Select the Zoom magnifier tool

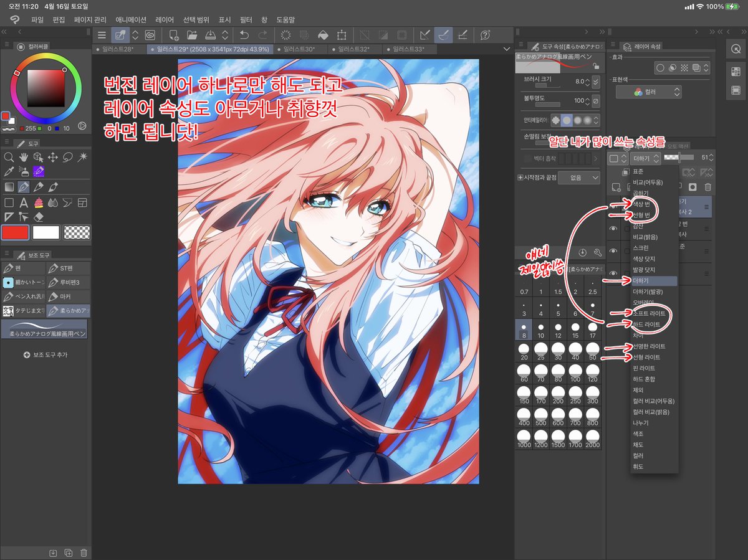9,157
